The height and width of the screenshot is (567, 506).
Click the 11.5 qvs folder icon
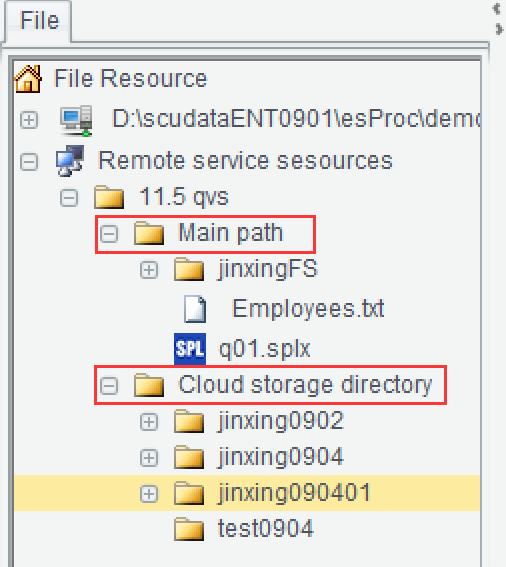pos(109,197)
